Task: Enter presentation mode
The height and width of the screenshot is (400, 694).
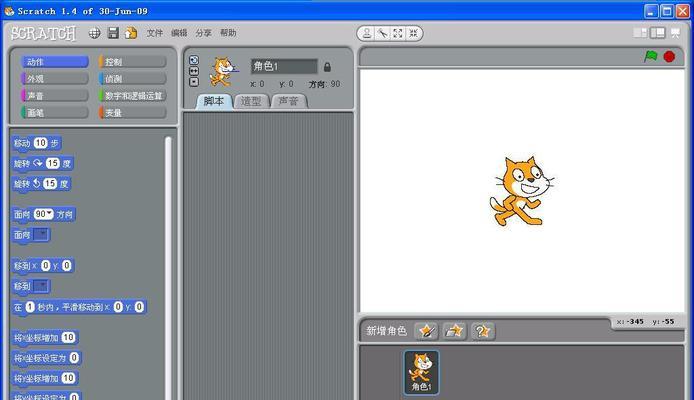Action: pos(675,33)
